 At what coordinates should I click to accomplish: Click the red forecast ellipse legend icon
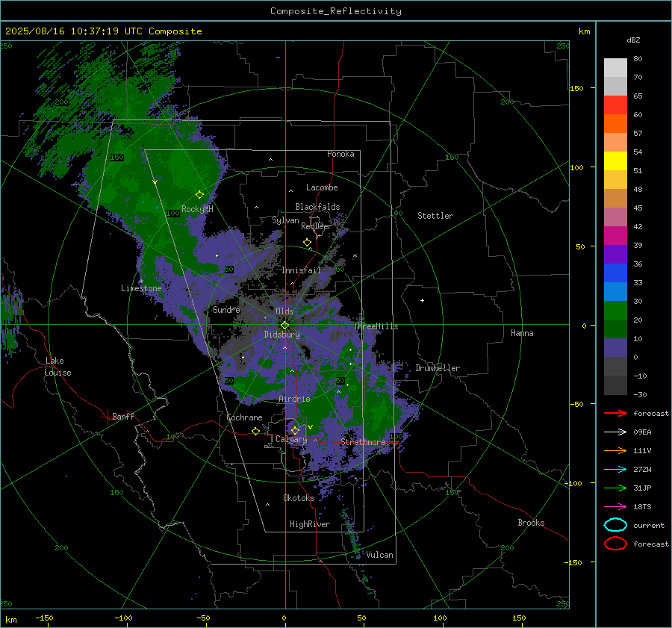tap(615, 544)
